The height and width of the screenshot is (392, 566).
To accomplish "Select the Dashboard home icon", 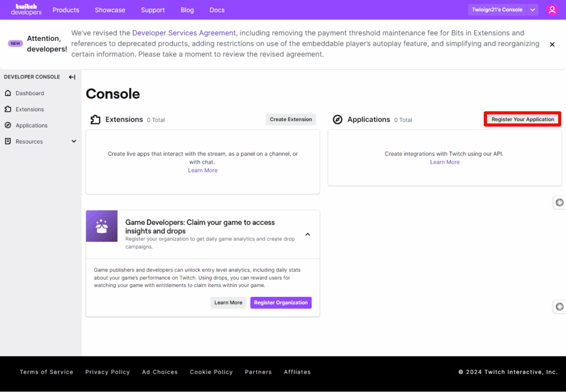I will point(8,93).
